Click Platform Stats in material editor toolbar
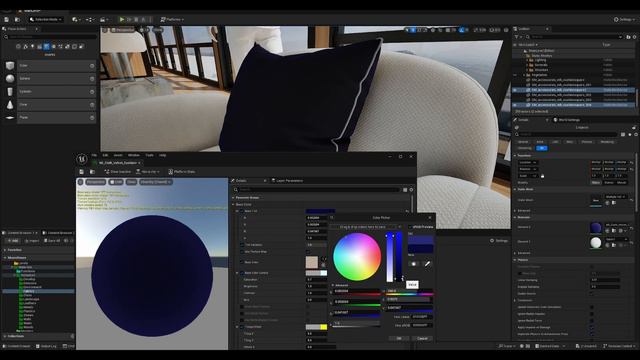The height and width of the screenshot is (360, 640). pyautogui.click(x=182, y=172)
